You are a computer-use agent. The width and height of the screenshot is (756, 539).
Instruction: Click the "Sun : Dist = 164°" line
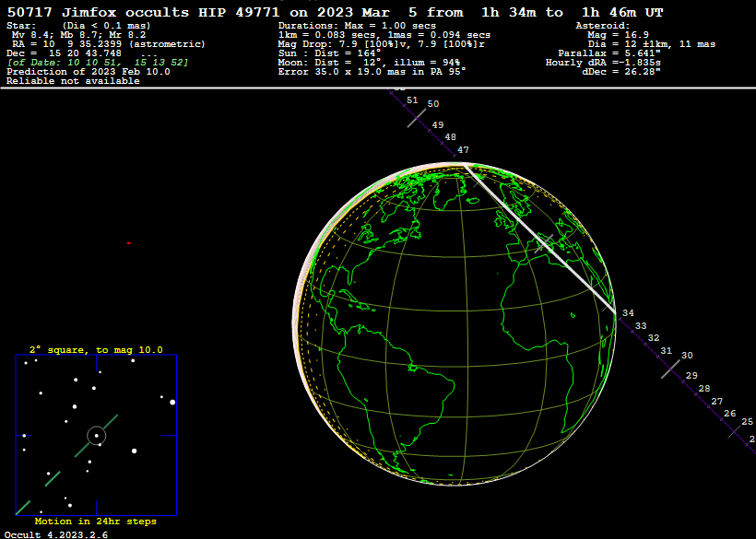pyautogui.click(x=329, y=53)
